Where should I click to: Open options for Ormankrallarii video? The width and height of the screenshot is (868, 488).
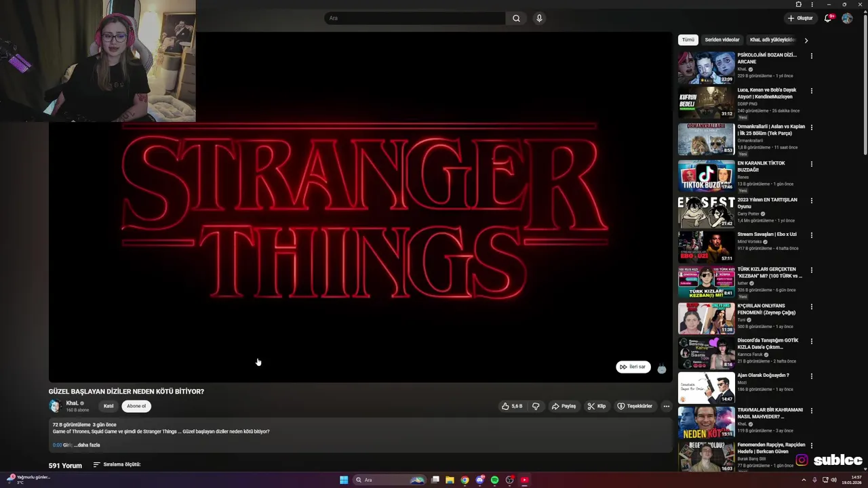pyautogui.click(x=812, y=127)
